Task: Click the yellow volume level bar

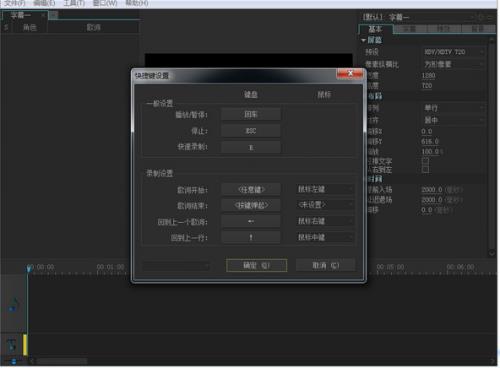Action: pos(25,345)
